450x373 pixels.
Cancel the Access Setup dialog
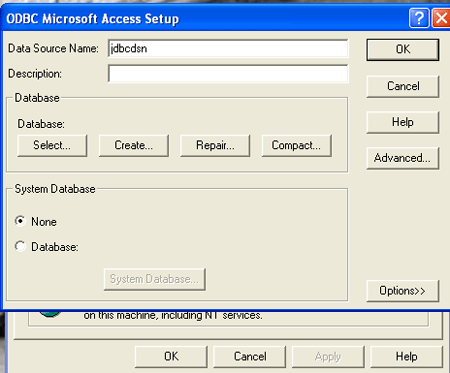[403, 86]
